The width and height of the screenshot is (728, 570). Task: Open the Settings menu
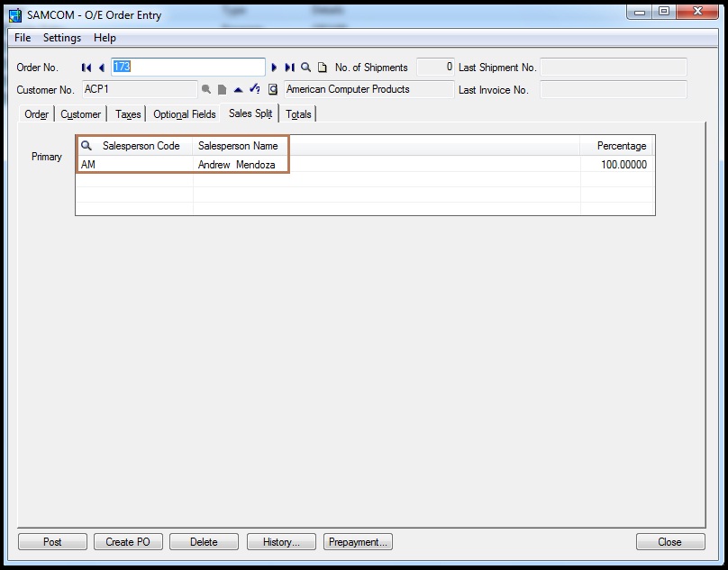point(62,38)
